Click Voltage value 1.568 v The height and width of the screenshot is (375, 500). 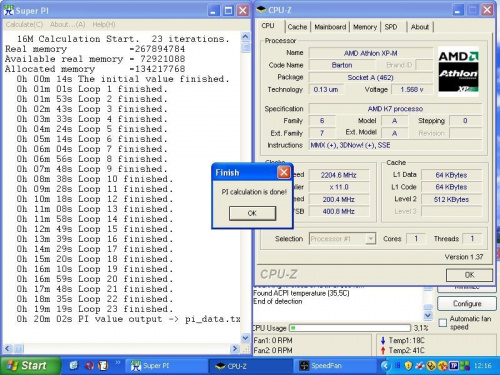(x=412, y=89)
